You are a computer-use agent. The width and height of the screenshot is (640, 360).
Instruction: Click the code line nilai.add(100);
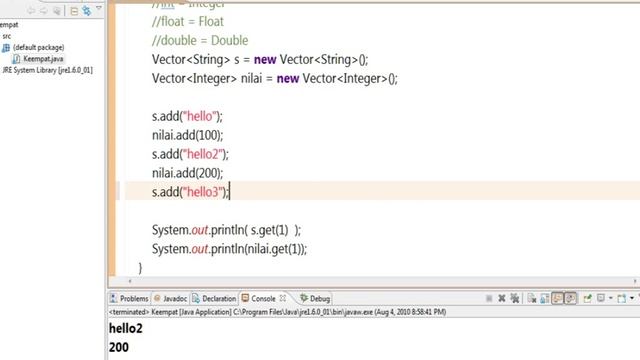(x=188, y=135)
